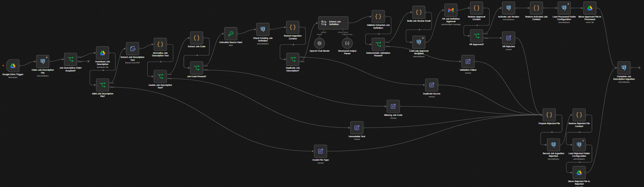The width and height of the screenshot is (644, 187).
Task: Click the Job Code Present? node
Action: click(x=197, y=68)
